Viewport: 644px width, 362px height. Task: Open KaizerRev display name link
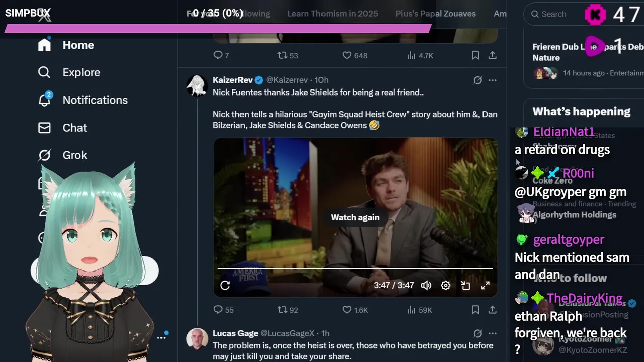(232, 80)
